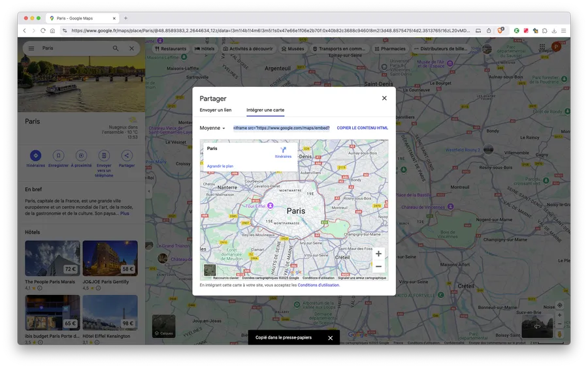Screen dimensions: 588x368
Task: Close the Paris - Google Maps tab
Action: (x=114, y=18)
